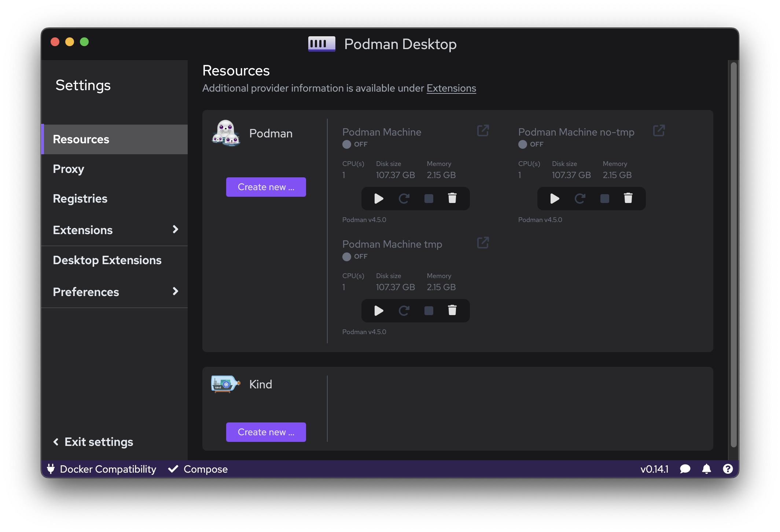Create new Podman machine
Image resolution: width=780 pixels, height=532 pixels.
(266, 187)
